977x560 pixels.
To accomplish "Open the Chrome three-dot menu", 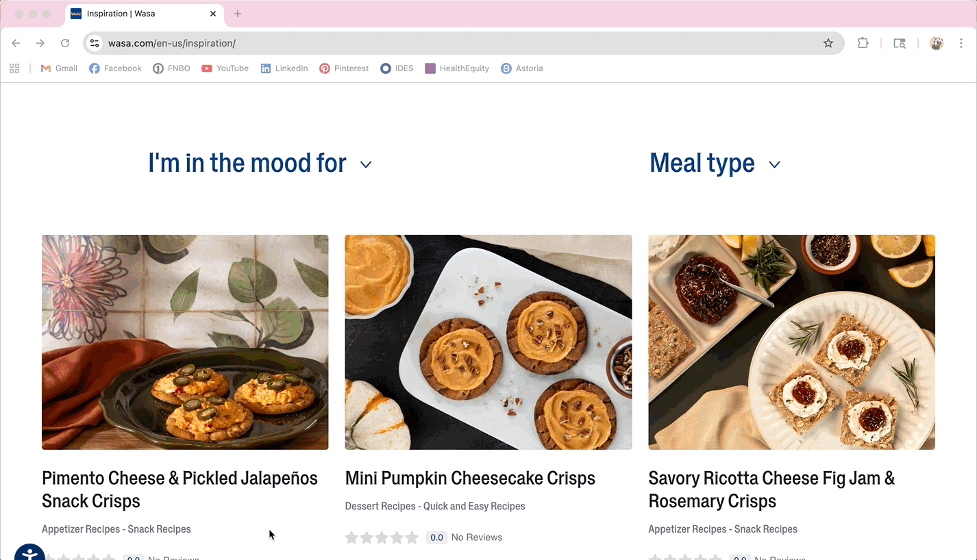I will pos(963,43).
